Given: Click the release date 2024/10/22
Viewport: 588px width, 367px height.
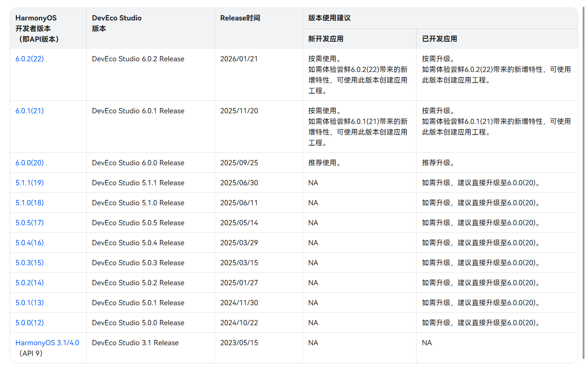Looking at the screenshot, I should pos(239,323).
